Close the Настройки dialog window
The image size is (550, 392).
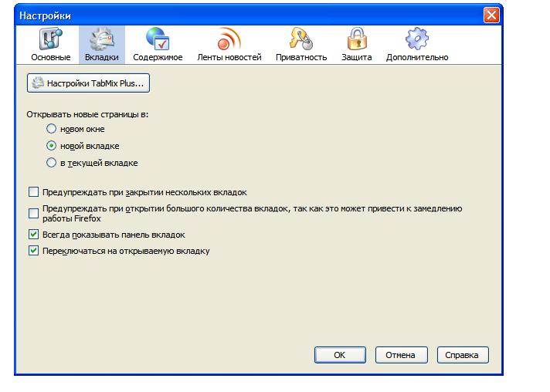tap(491, 15)
